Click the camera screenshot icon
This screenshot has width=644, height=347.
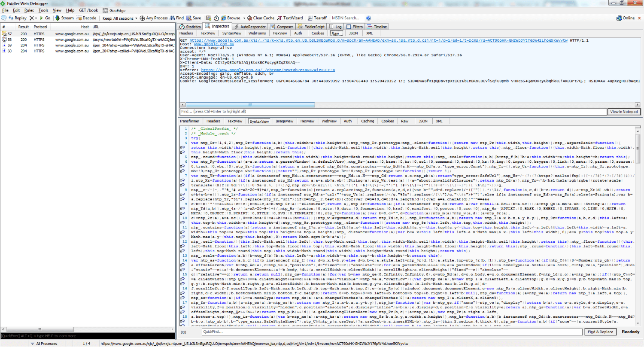tap(208, 18)
